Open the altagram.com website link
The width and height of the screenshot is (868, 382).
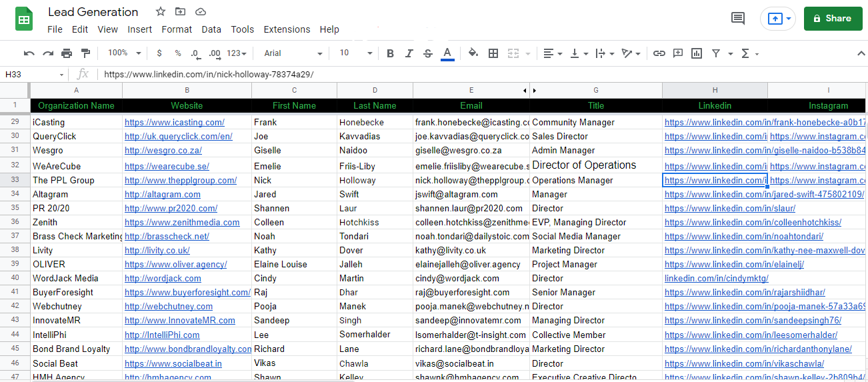tap(163, 194)
